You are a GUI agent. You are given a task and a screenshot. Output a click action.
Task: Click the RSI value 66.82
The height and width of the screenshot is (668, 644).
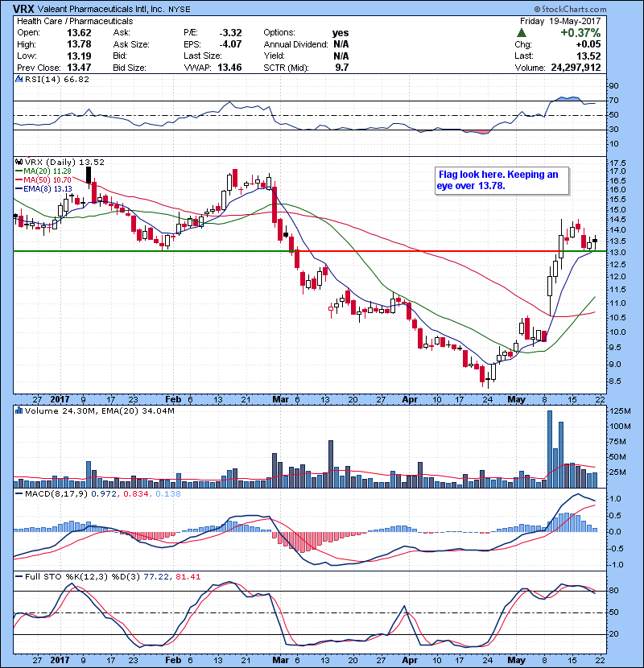click(75, 79)
